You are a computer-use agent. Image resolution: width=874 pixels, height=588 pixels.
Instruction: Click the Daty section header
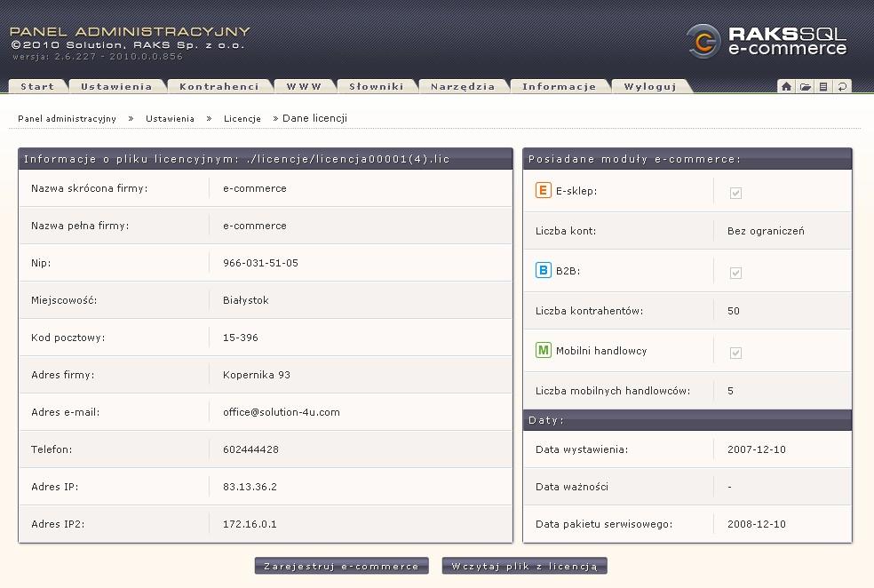pos(687,420)
